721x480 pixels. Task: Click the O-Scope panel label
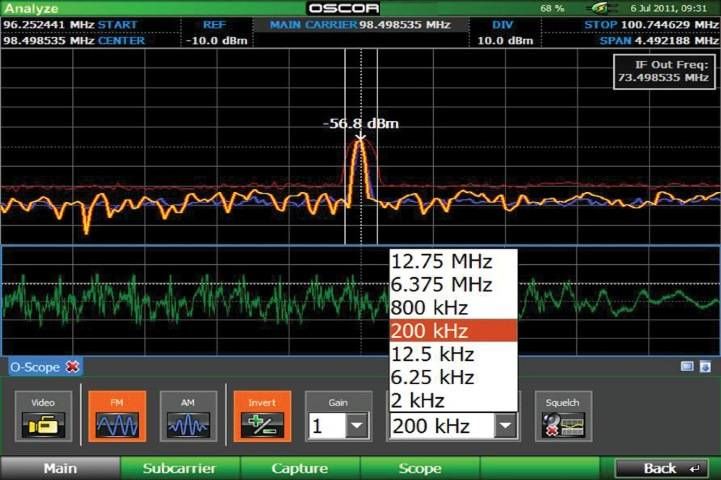coord(35,367)
